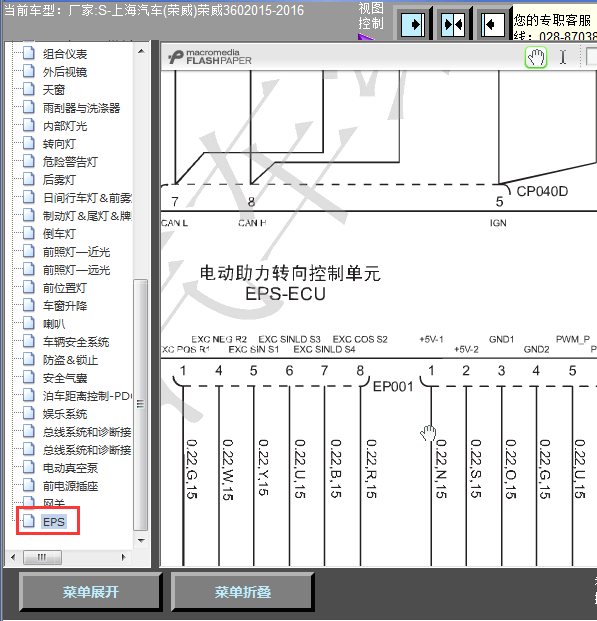Click the horizontal scrollbar thumb in tree panel
Image resolution: width=597 pixels, height=621 pixels.
[42, 558]
